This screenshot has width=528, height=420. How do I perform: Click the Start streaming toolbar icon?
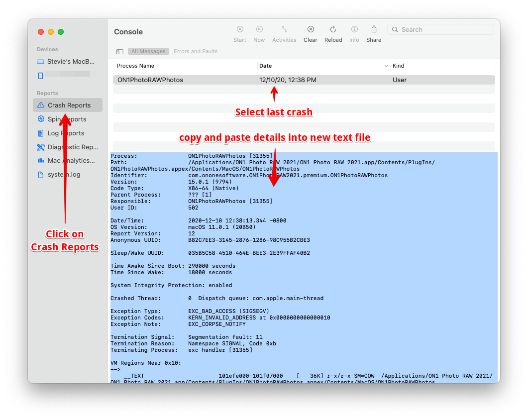pyautogui.click(x=240, y=30)
